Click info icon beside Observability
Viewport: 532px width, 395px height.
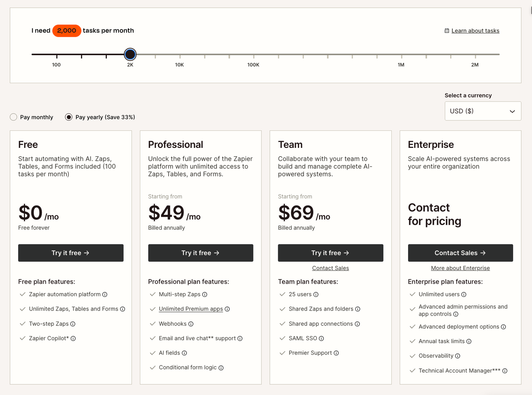[458, 356]
